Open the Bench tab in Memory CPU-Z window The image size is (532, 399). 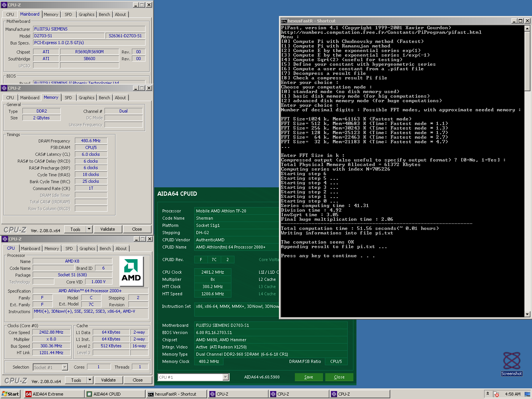tap(104, 98)
